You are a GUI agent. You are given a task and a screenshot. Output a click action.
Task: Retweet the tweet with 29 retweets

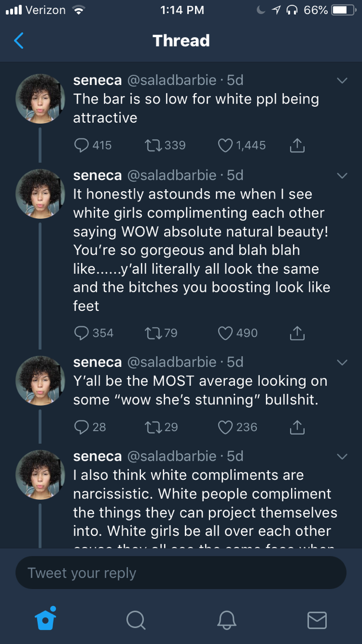[x=152, y=427]
